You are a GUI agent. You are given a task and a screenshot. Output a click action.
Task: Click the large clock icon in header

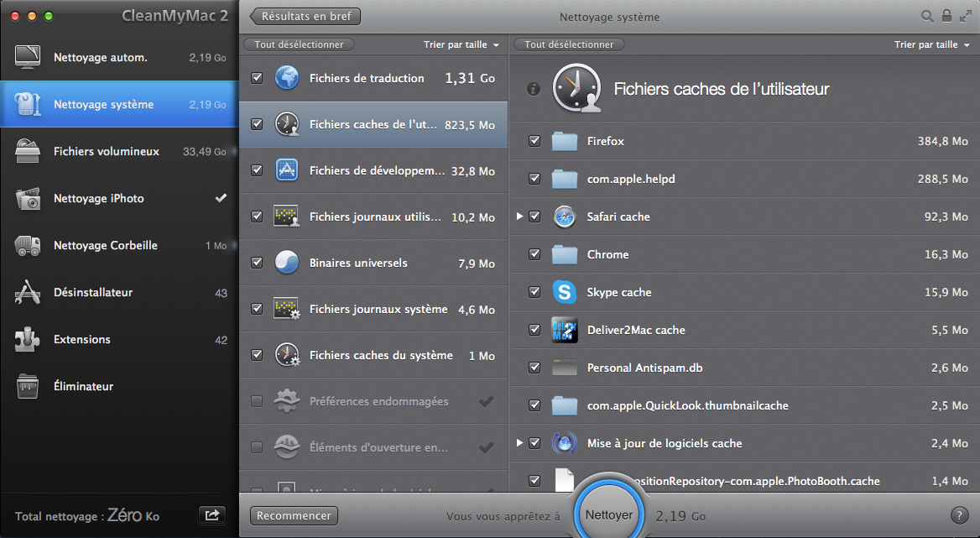pos(576,88)
